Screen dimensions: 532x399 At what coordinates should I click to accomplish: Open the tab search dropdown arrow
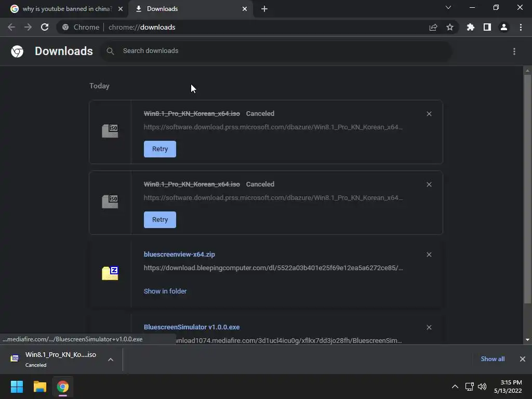click(448, 7)
